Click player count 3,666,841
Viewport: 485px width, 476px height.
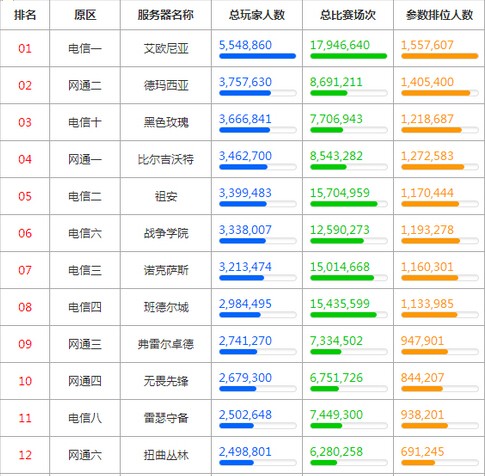[245, 119]
